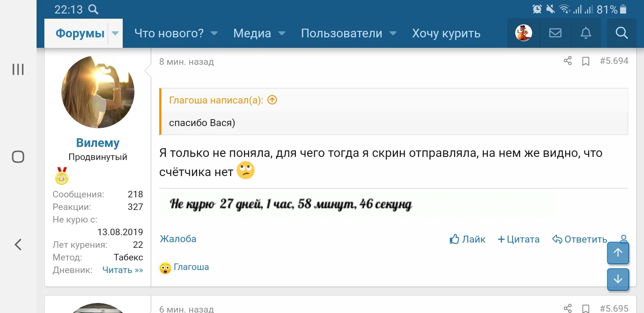
Task: Expand the Форумы dropdown arrow
Action: (114, 33)
